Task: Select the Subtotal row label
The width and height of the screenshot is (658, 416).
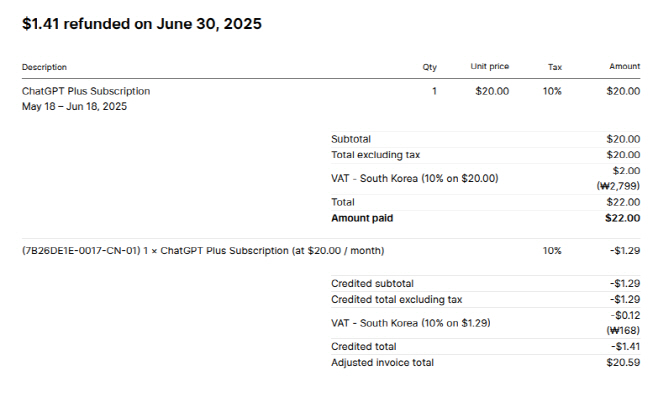Action: pos(351,139)
